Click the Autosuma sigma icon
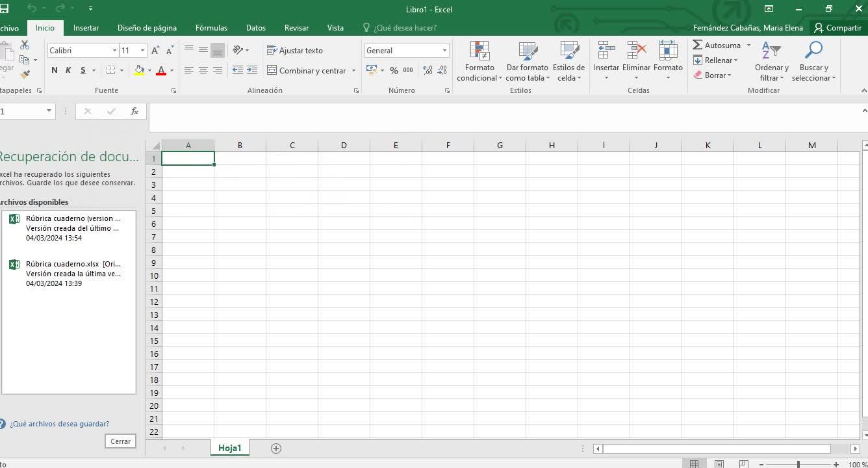This screenshot has width=868, height=468. pos(698,45)
